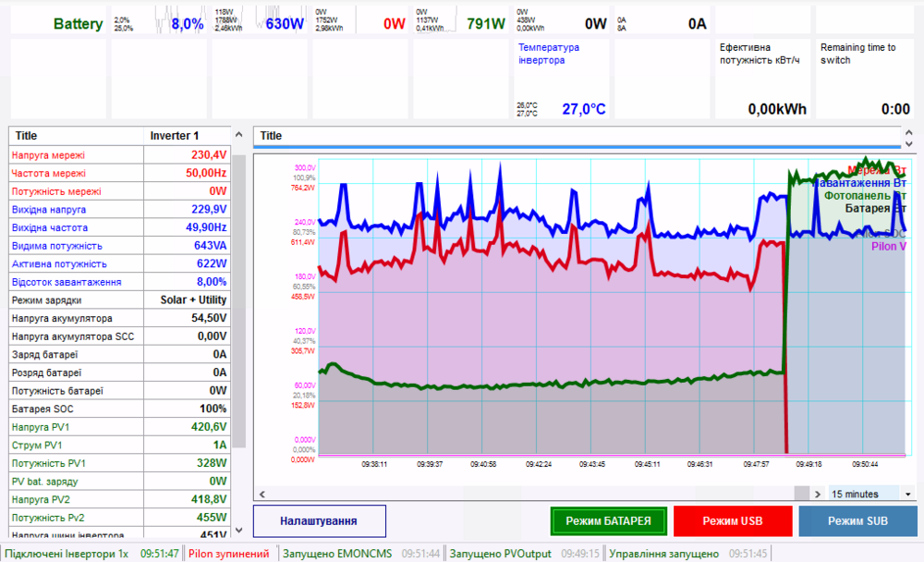This screenshot has height=562, width=924.
Task: Switch to Режим БАТАРЕЯ mode
Action: pos(608,521)
